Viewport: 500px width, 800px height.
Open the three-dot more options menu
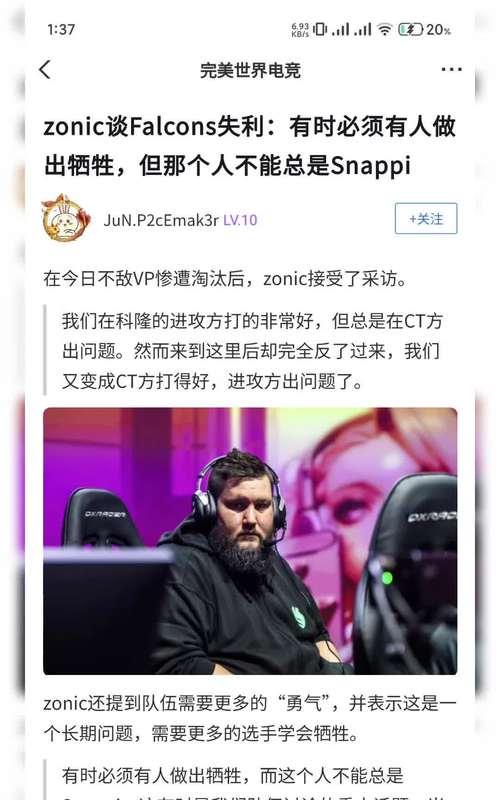[451, 69]
